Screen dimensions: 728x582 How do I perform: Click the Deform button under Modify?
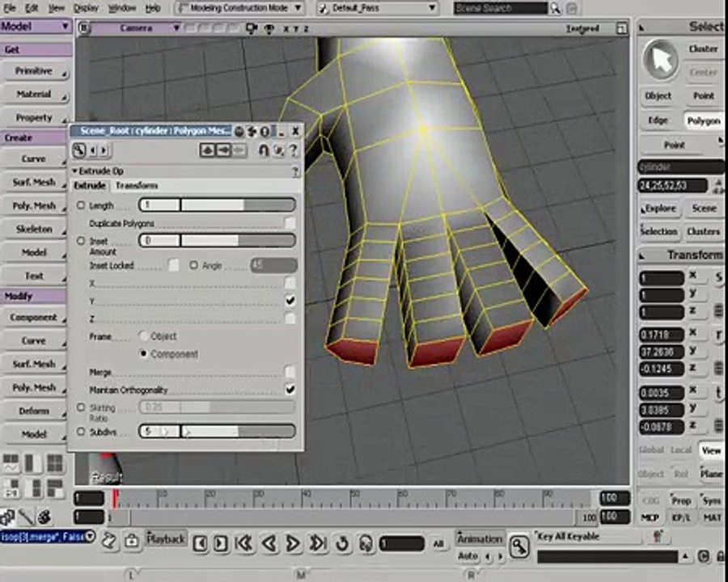coord(35,411)
